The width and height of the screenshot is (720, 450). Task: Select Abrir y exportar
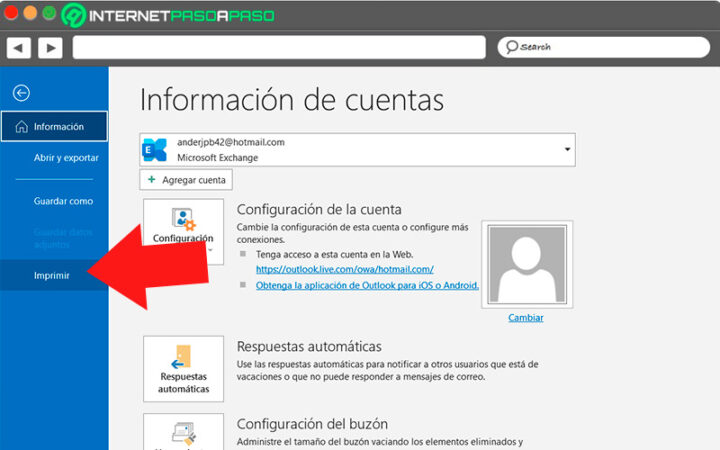(x=66, y=158)
